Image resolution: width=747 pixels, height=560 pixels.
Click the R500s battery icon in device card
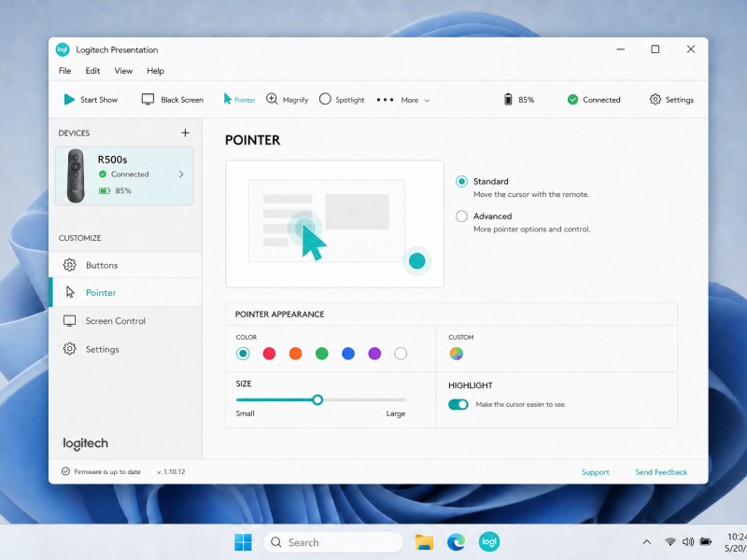coord(105,191)
